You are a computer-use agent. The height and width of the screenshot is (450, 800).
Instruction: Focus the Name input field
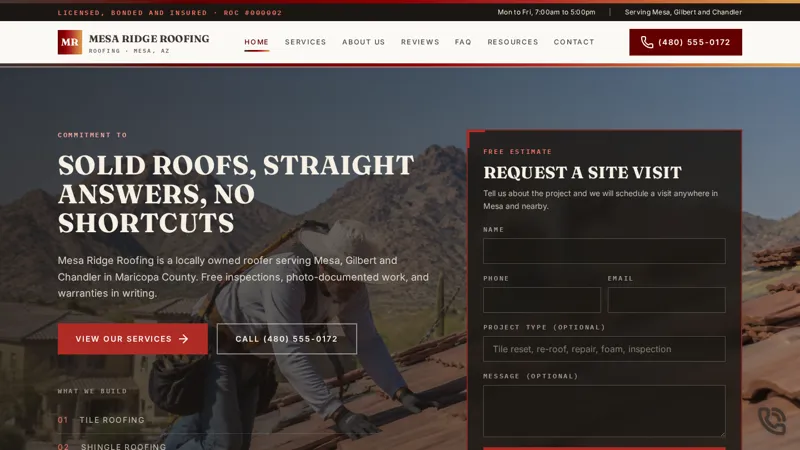point(604,251)
